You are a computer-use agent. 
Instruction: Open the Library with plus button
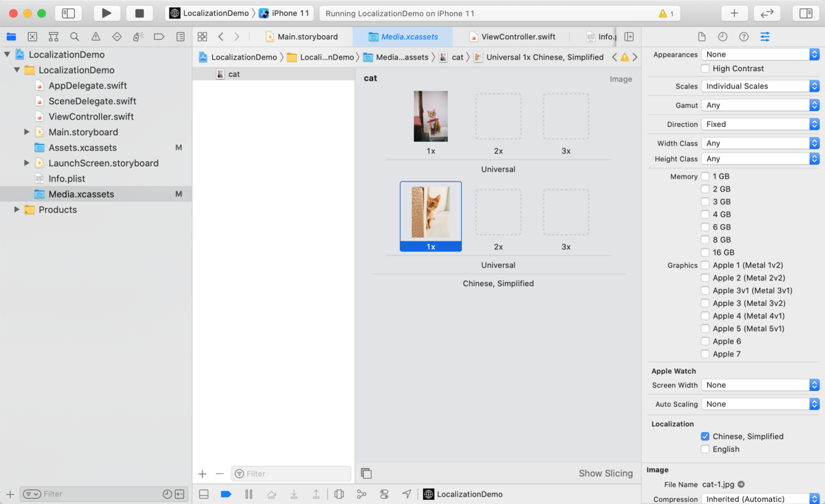[734, 13]
